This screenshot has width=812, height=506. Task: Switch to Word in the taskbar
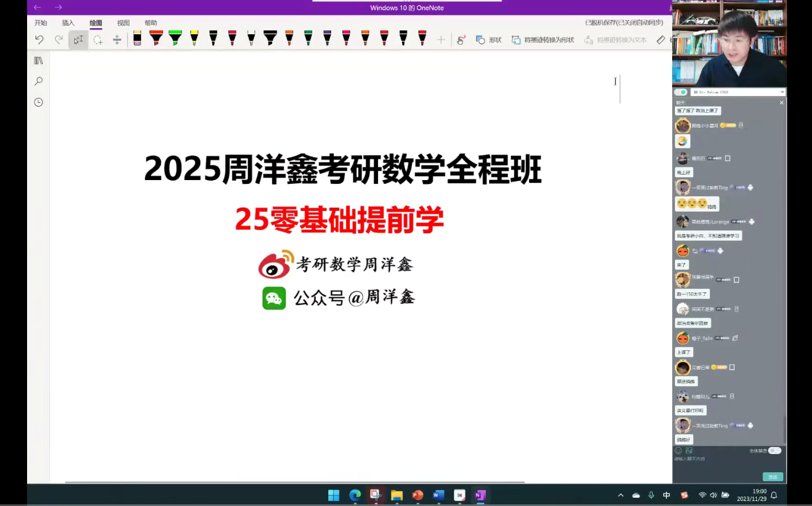[x=439, y=496]
